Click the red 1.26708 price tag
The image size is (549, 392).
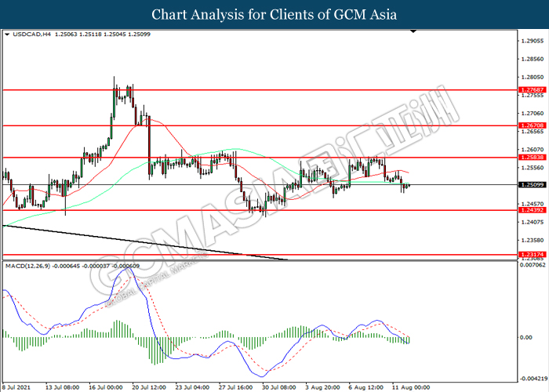[532, 125]
